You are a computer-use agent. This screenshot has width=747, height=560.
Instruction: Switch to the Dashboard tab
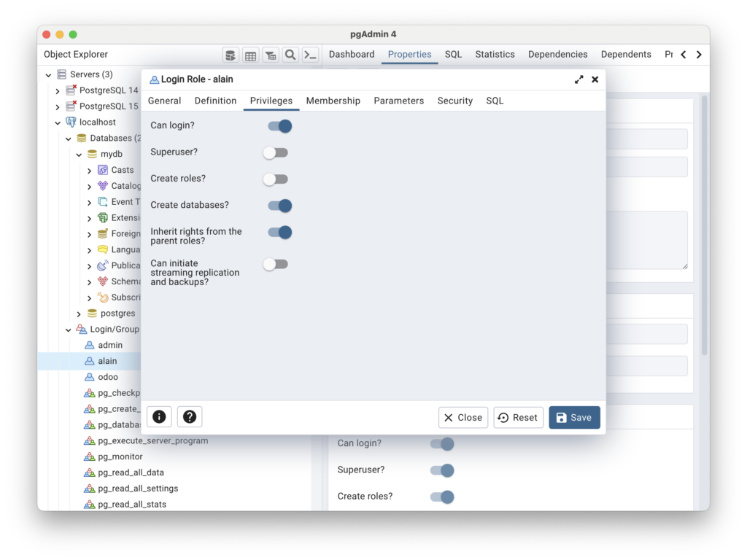(352, 54)
